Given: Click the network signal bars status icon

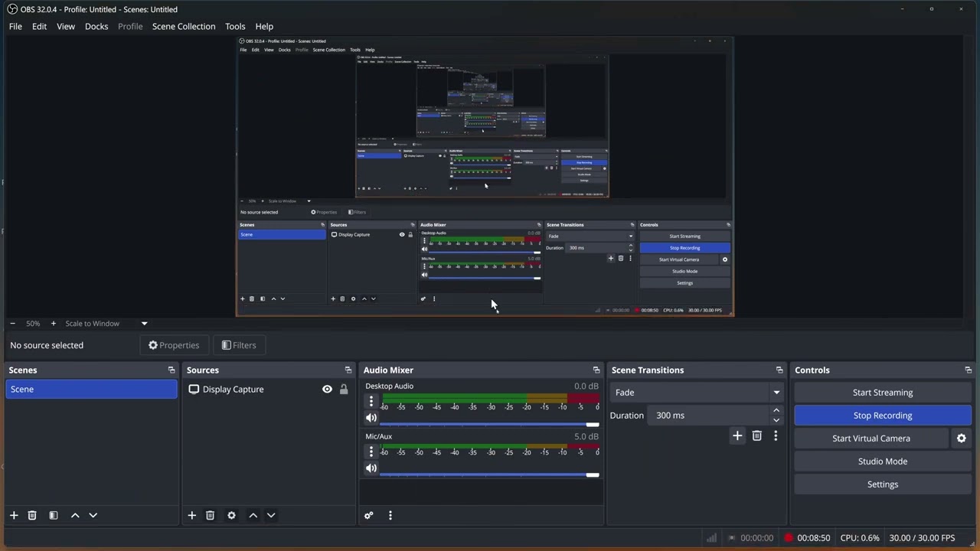Looking at the screenshot, I should (x=711, y=538).
